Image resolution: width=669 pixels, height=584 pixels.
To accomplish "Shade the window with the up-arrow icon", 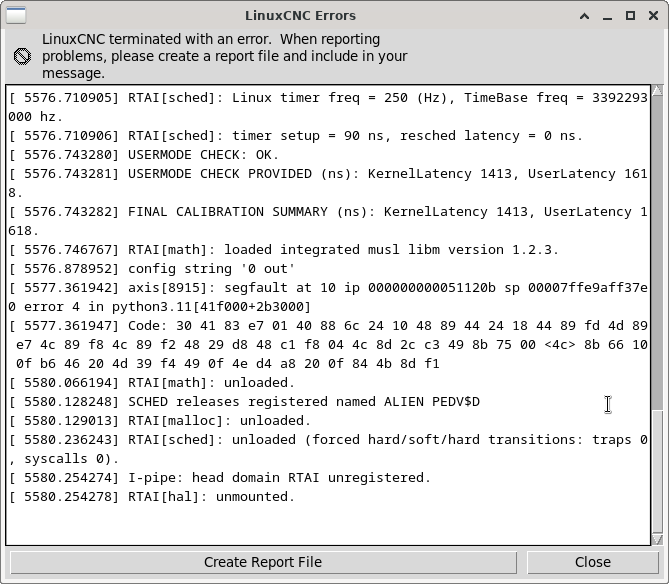I will click(585, 16).
